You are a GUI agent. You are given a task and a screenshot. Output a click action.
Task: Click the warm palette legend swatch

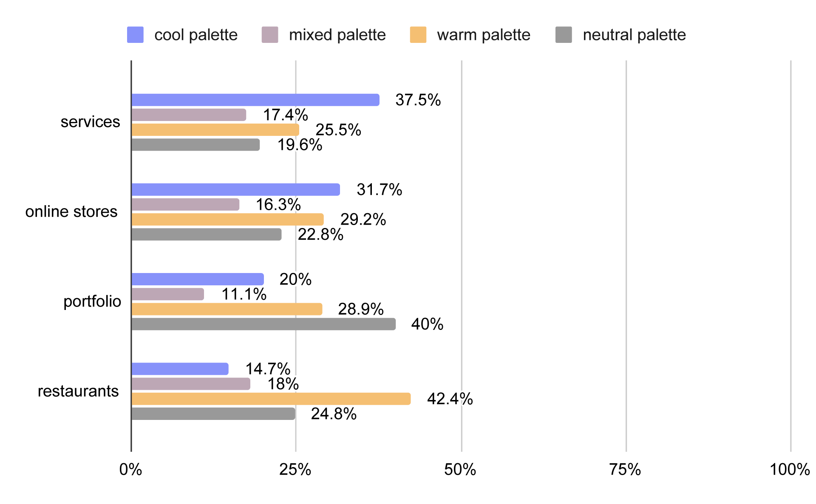point(418,35)
